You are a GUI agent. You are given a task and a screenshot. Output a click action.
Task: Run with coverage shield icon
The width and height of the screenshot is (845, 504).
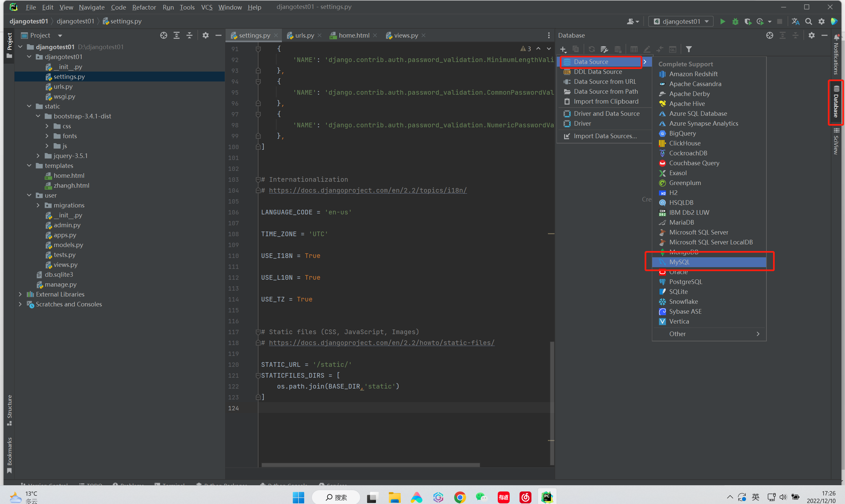tap(748, 21)
